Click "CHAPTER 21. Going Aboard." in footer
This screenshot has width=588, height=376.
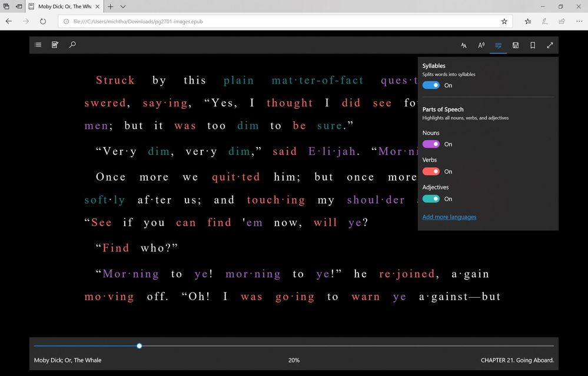point(517,360)
